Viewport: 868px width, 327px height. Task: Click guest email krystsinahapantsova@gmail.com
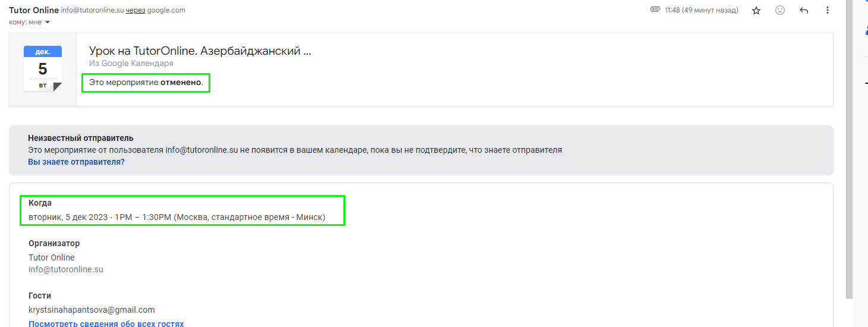[x=91, y=310]
